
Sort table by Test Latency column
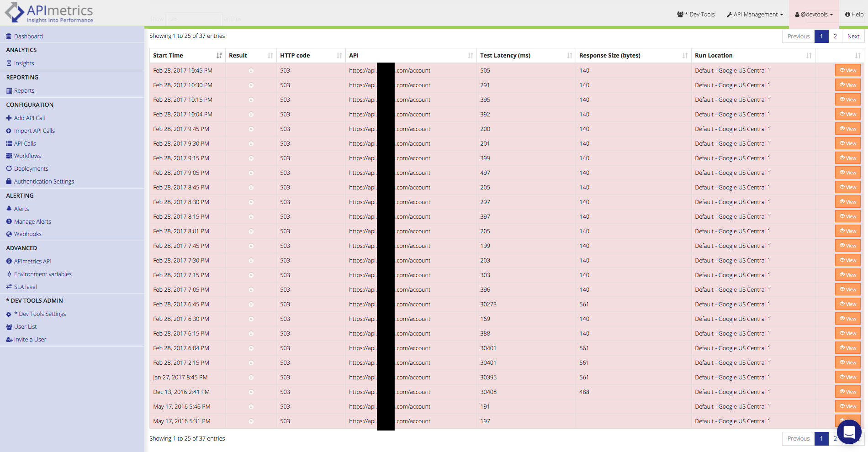(x=526, y=55)
